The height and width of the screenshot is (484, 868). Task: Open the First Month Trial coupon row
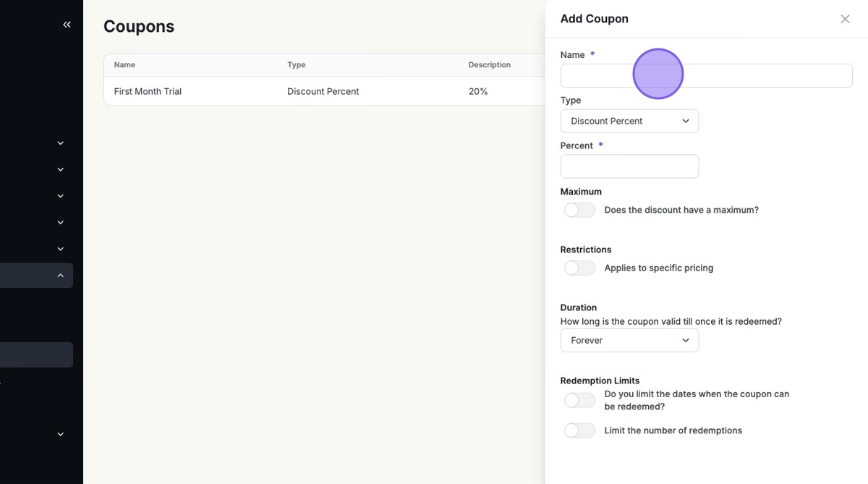point(148,91)
